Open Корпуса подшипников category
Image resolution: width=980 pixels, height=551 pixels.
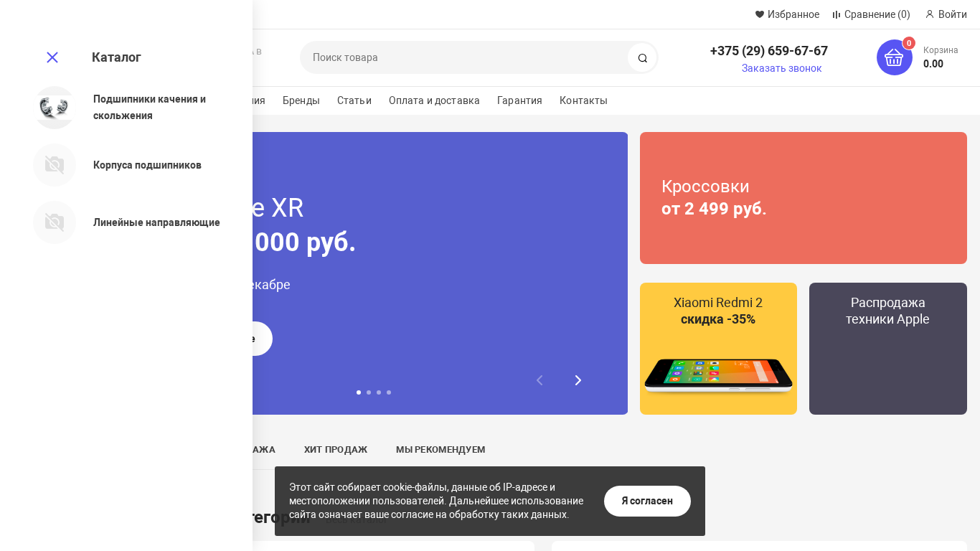[147, 165]
